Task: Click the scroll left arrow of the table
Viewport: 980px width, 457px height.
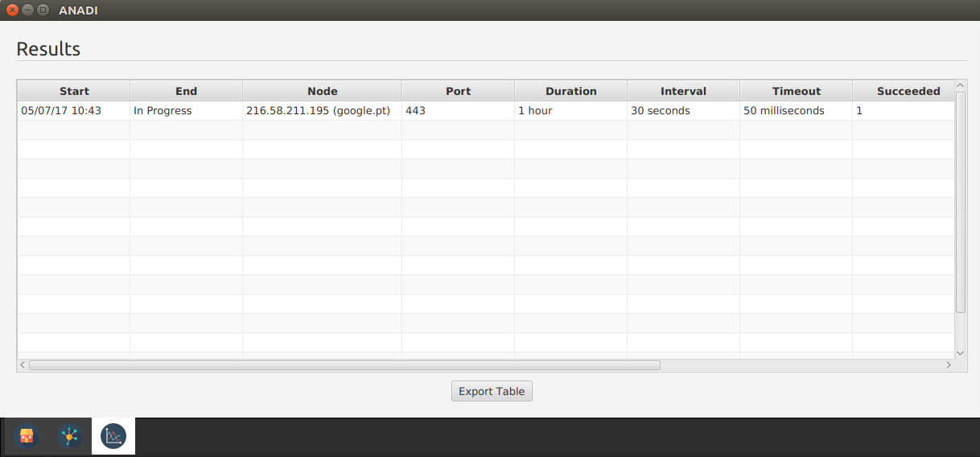Action: (x=23, y=365)
